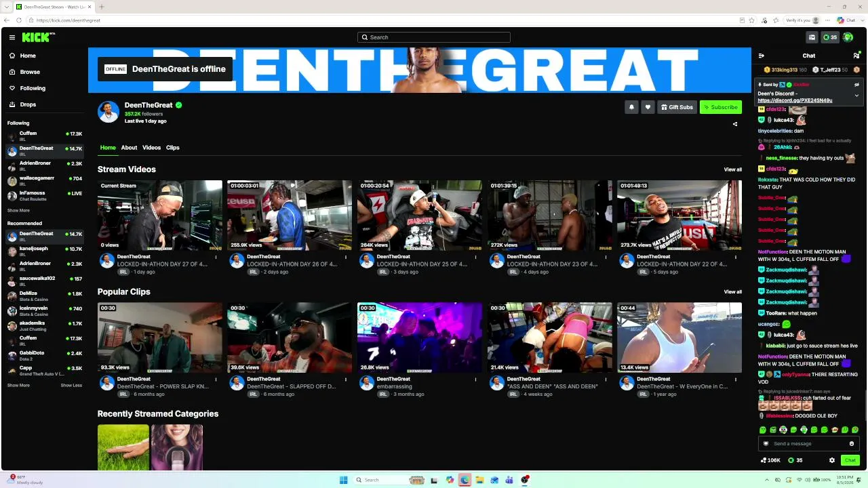Go back in the browser
Screen dimensions: 868x488
click(x=7, y=20)
